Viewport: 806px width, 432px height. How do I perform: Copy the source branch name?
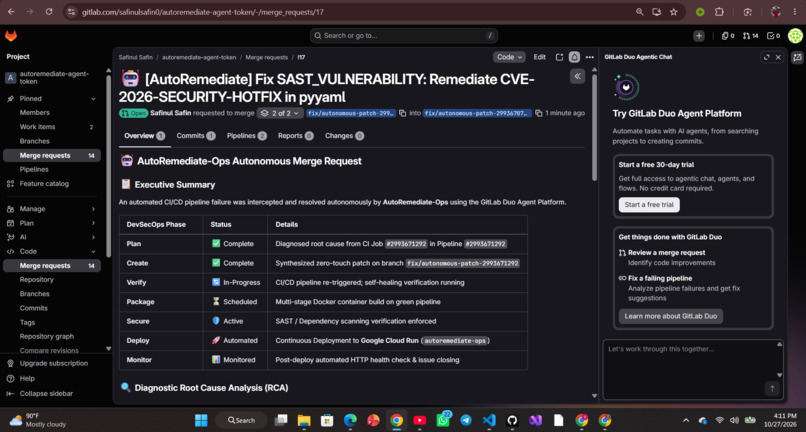click(402, 113)
